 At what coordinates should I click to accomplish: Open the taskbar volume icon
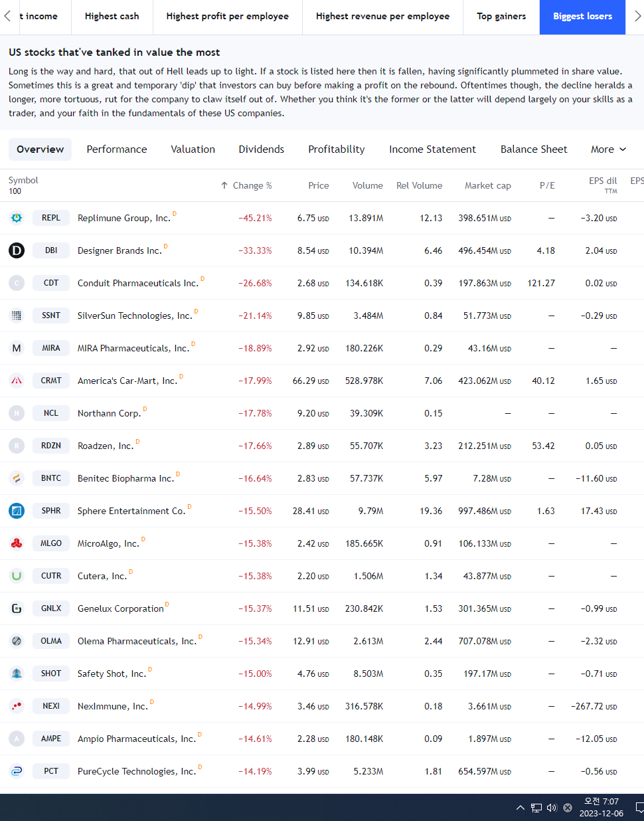coord(552,808)
